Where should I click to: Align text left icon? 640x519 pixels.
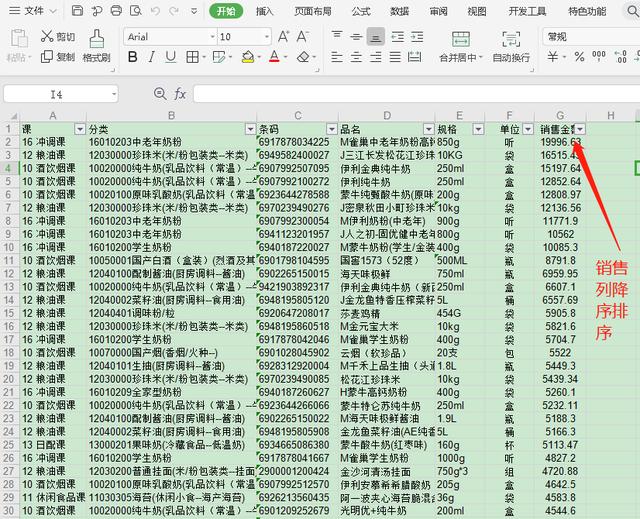click(x=337, y=57)
